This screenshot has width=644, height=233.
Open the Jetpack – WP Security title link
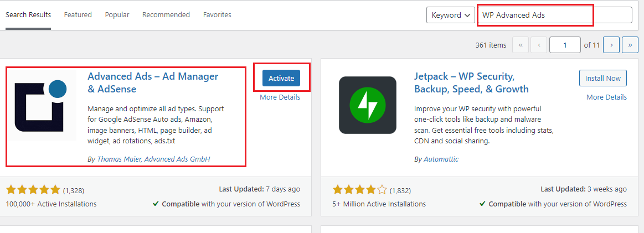(471, 82)
